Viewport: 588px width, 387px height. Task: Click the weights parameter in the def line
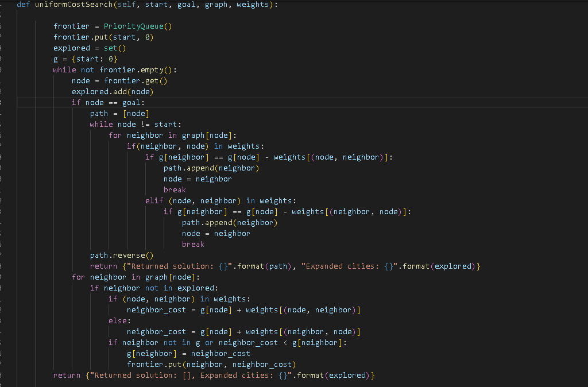click(244, 4)
